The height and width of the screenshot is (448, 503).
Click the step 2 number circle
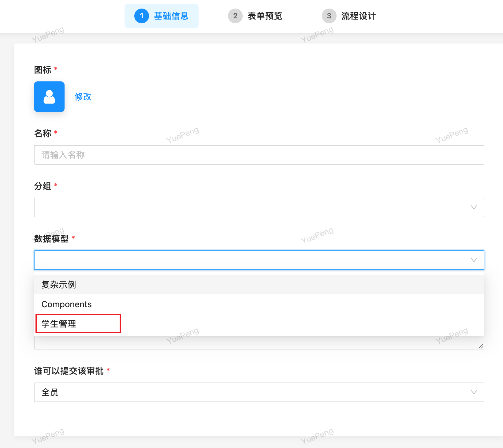pos(235,16)
